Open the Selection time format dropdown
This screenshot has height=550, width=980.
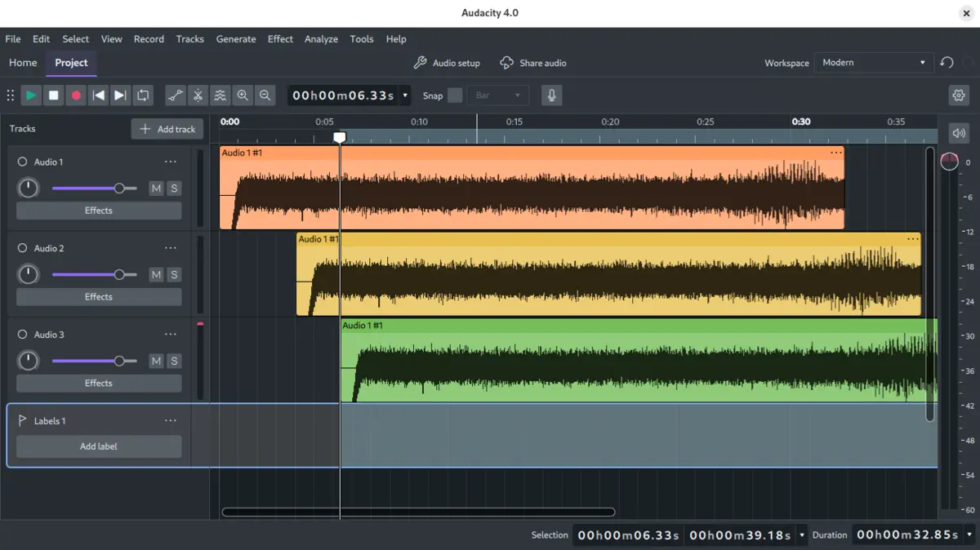(x=802, y=535)
